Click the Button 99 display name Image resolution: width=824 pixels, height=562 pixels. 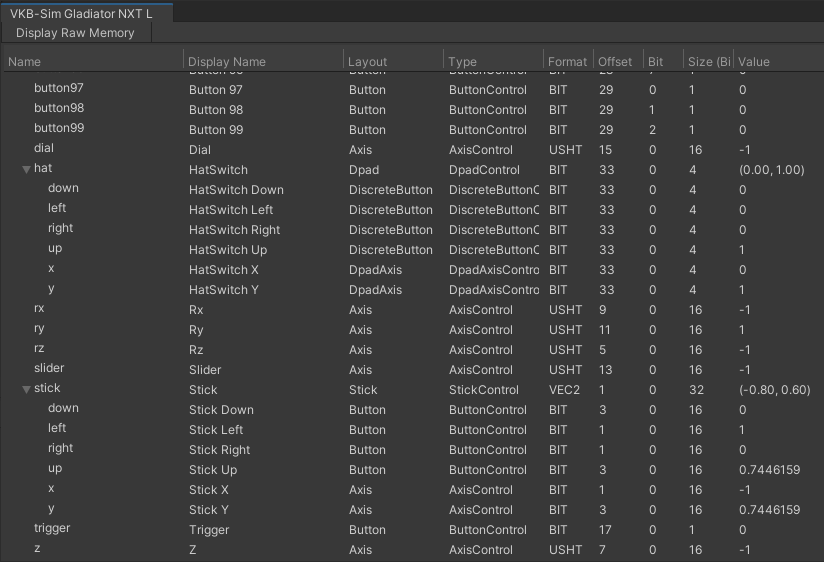(216, 130)
